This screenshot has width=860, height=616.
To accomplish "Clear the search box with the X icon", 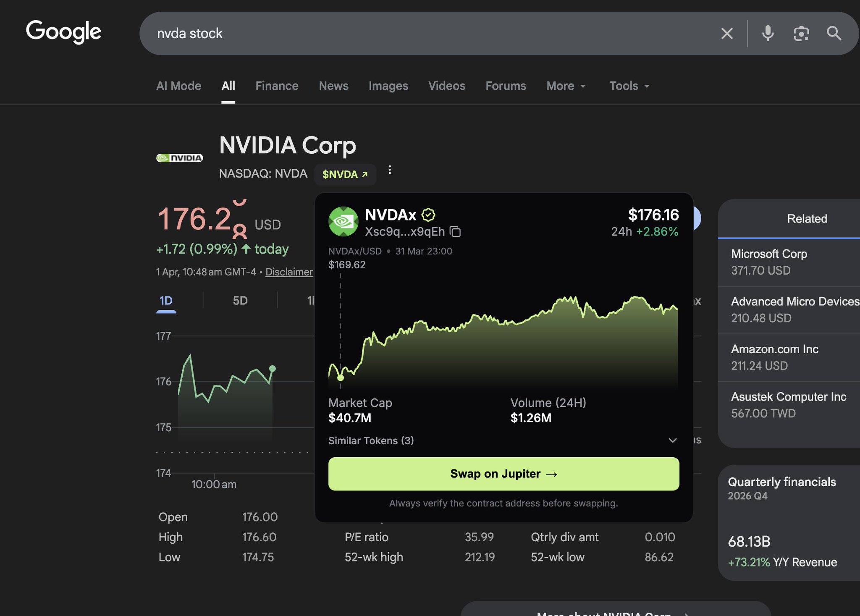I will [x=727, y=34].
